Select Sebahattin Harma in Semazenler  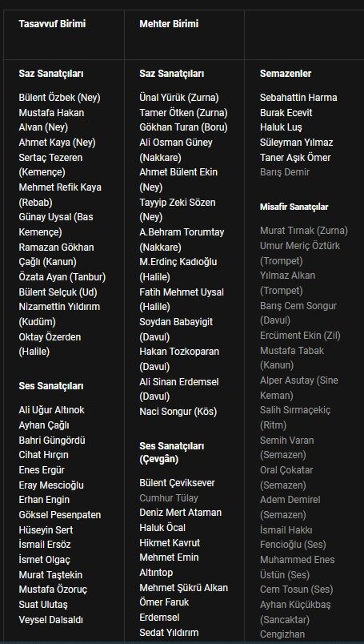298,98
